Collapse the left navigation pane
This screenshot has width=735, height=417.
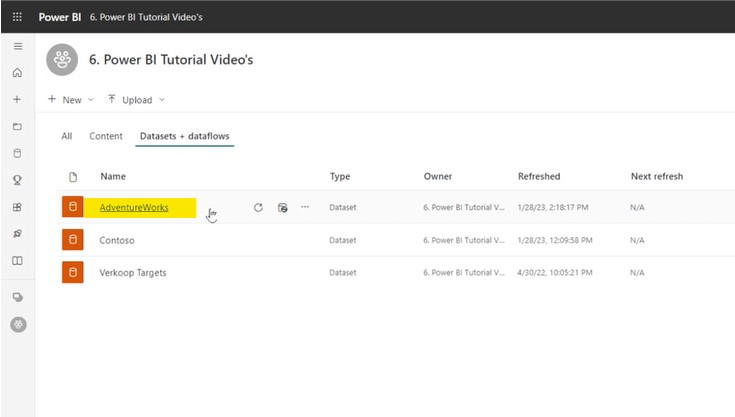[17, 47]
